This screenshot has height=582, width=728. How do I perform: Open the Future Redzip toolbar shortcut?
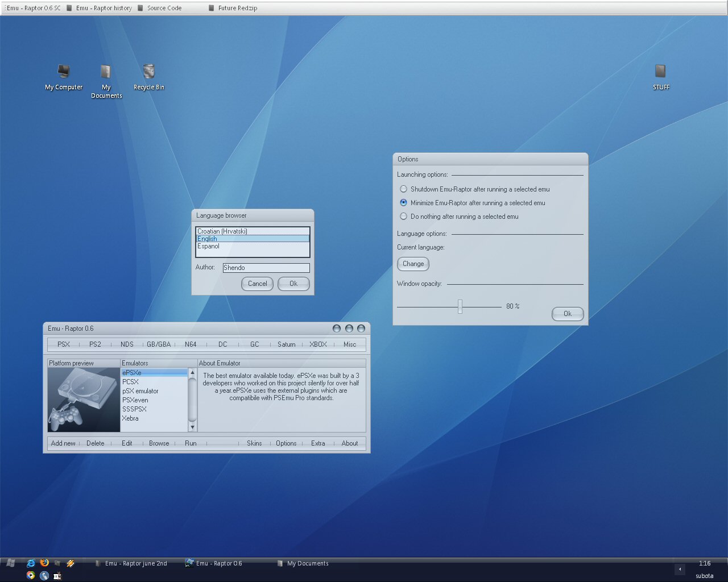233,8
